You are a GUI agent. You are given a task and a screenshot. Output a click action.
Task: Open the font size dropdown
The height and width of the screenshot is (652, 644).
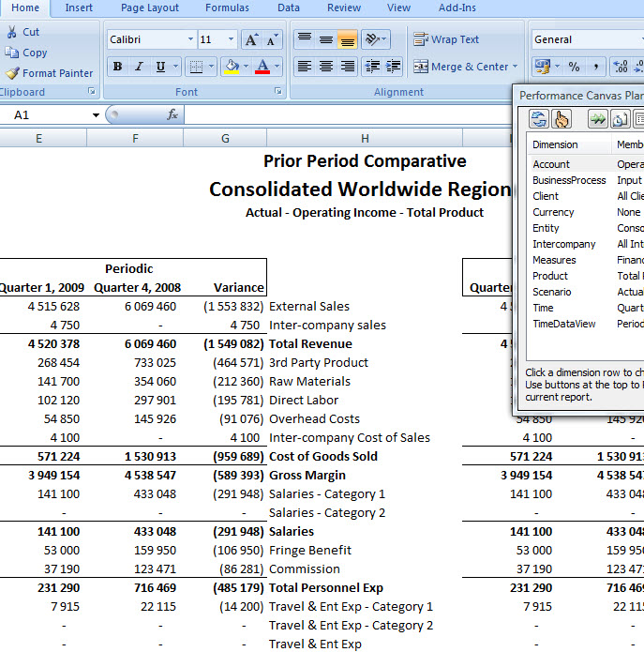(x=232, y=39)
